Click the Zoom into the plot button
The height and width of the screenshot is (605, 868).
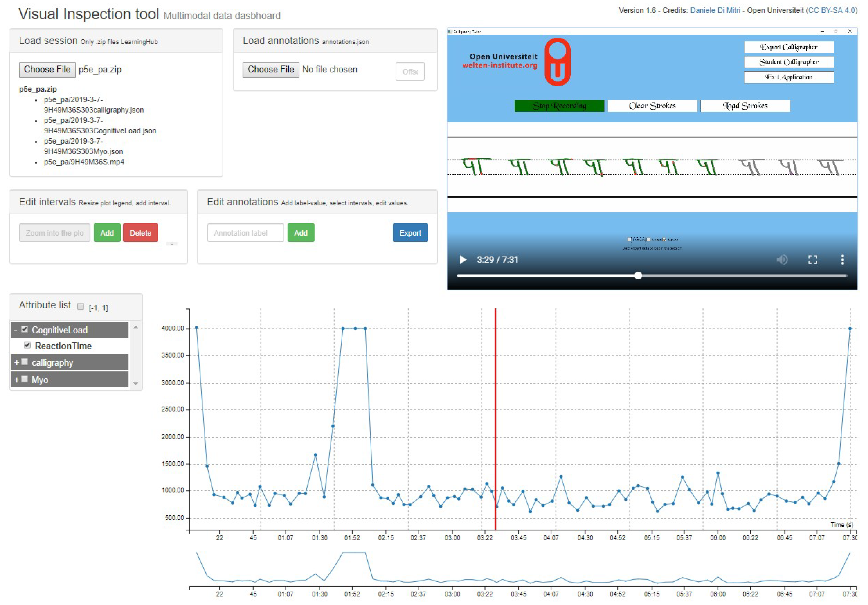pos(54,233)
